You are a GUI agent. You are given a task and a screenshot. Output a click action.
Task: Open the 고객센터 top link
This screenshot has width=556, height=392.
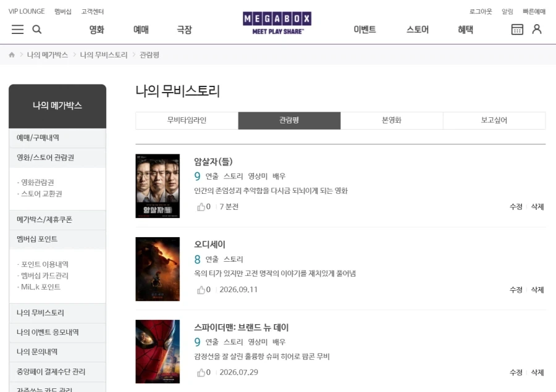[92, 11]
